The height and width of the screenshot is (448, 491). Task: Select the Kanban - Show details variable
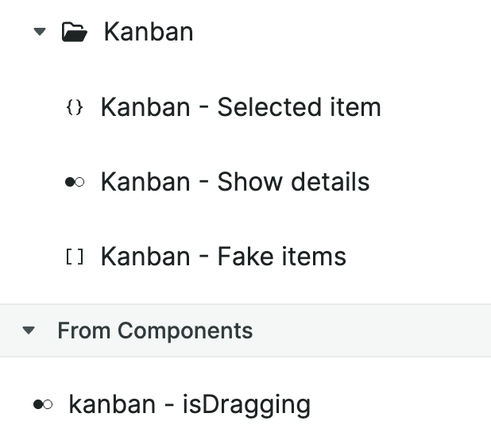234,182
